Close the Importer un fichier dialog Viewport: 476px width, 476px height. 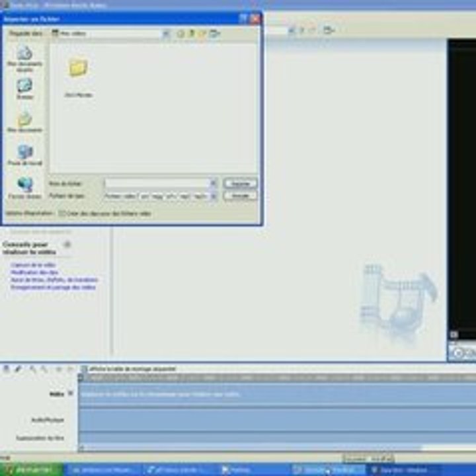tap(255, 19)
